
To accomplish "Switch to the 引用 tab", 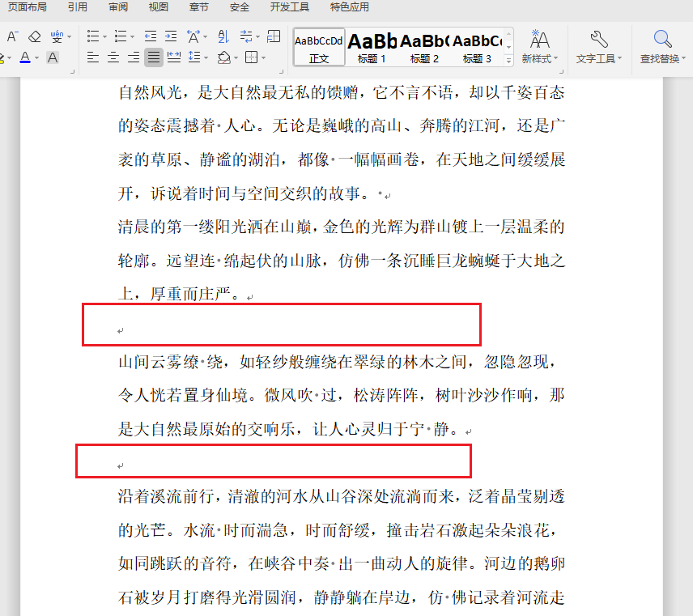I will click(78, 7).
